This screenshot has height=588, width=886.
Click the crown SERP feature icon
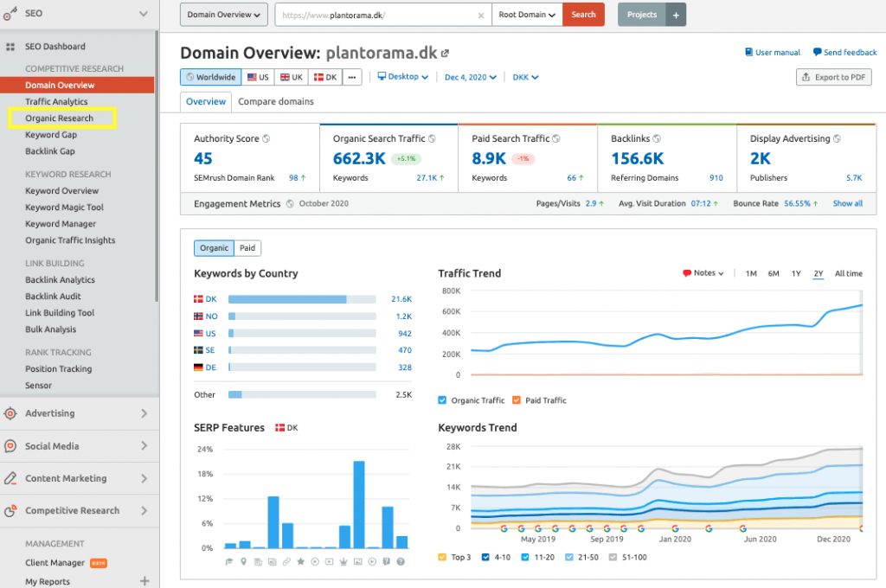pyautogui.click(x=343, y=561)
